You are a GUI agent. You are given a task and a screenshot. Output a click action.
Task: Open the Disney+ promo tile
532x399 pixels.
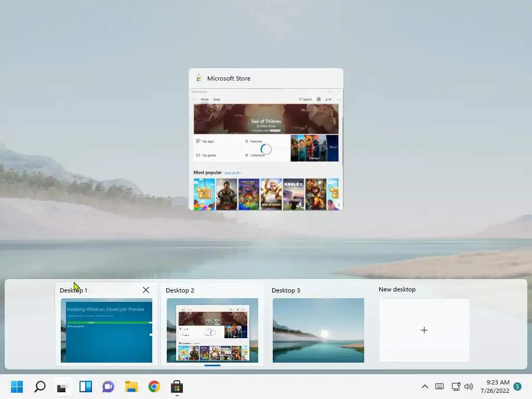(x=314, y=148)
